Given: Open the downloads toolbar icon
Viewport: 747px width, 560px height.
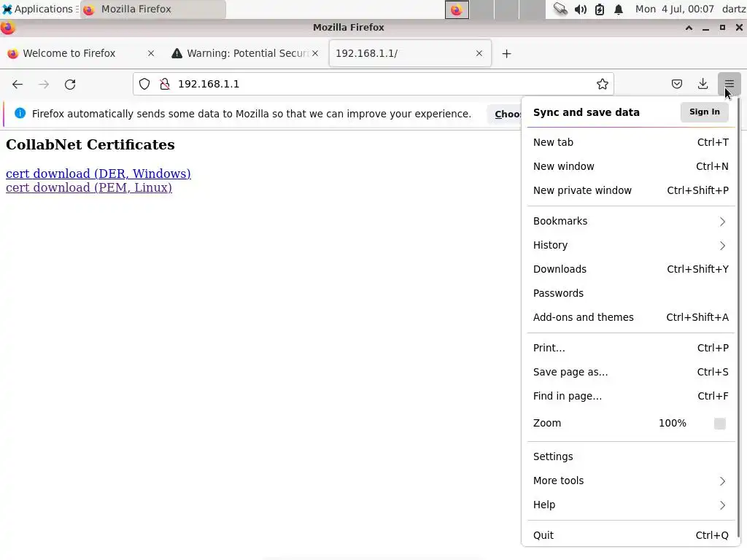Looking at the screenshot, I should 703,85.
